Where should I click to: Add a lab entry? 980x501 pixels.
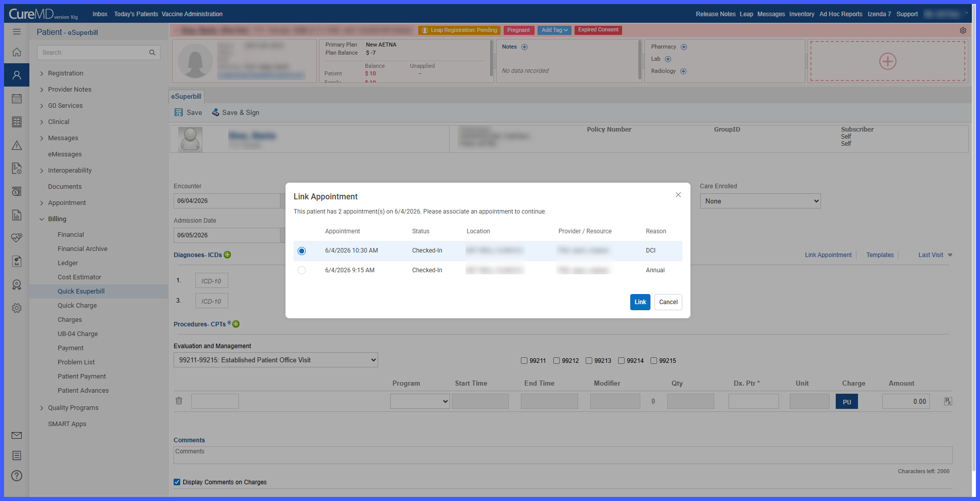668,59
